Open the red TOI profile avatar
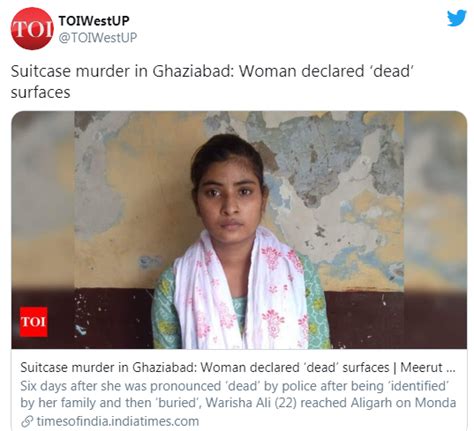The image size is (474, 431). coord(32,28)
